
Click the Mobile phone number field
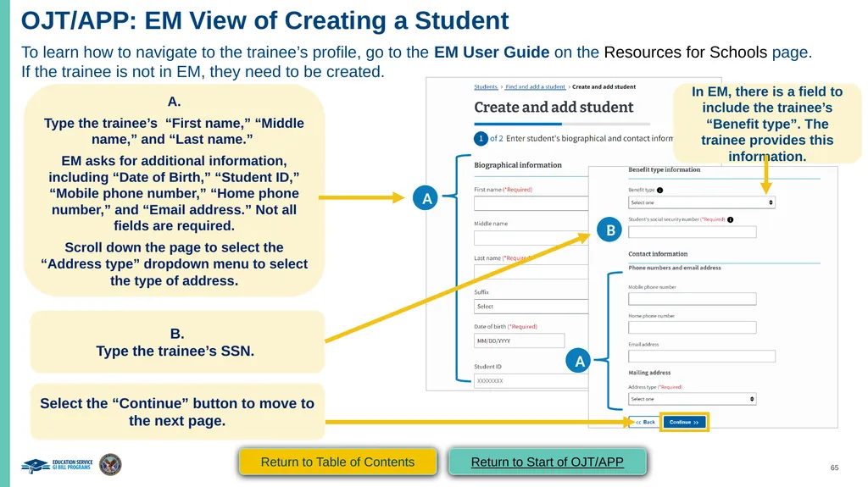coord(692,299)
